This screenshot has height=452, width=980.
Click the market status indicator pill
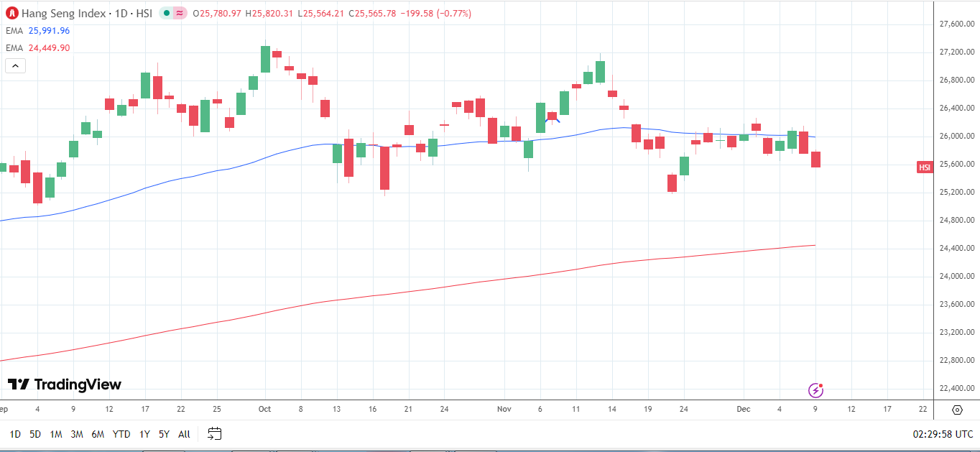[172, 12]
